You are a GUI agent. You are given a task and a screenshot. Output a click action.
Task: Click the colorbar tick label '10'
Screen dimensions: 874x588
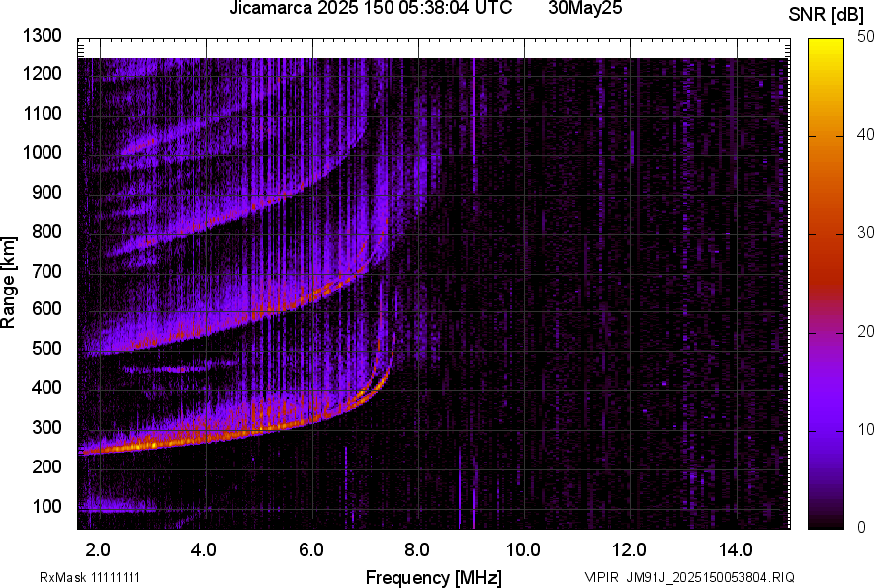tap(865, 429)
